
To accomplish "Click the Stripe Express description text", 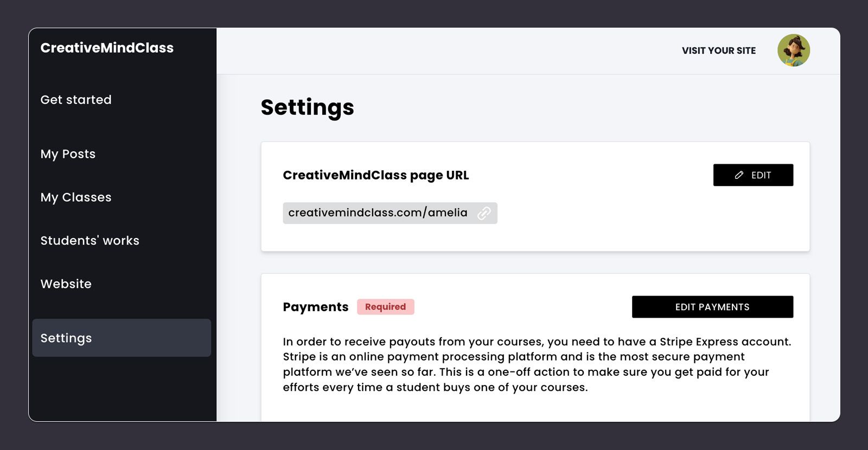I will click(x=537, y=364).
